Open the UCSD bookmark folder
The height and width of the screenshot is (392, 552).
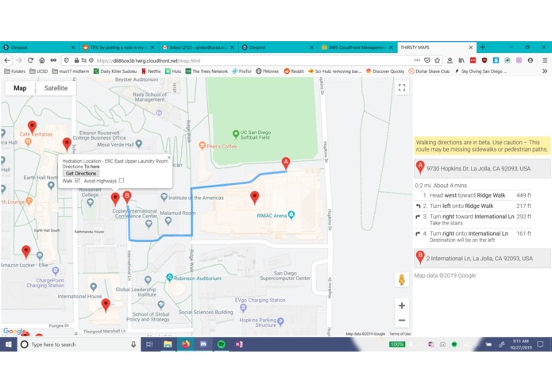coord(39,71)
